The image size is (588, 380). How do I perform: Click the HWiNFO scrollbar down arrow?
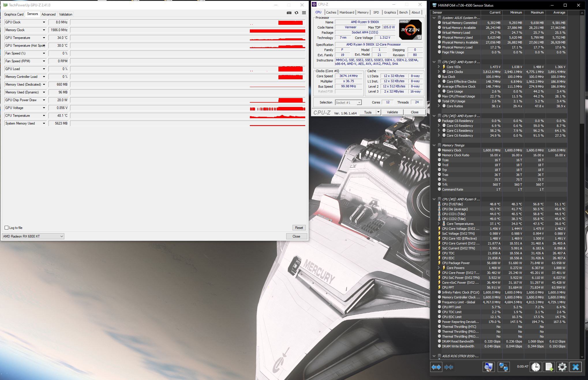(x=582, y=357)
